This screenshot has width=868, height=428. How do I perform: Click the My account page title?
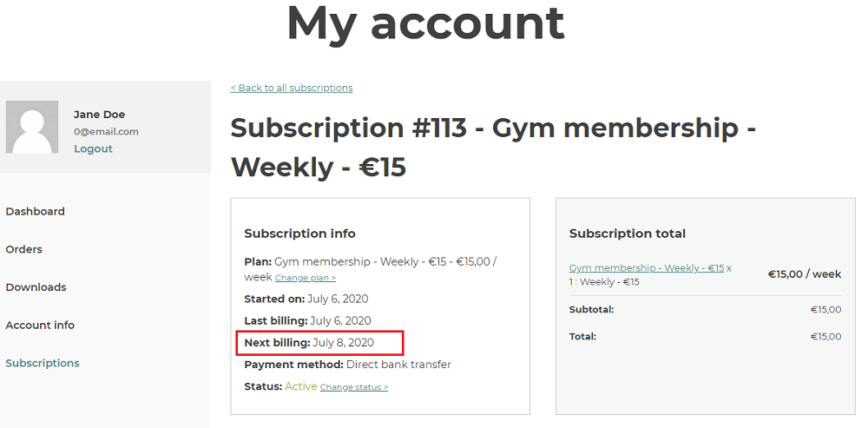pyautogui.click(x=425, y=23)
